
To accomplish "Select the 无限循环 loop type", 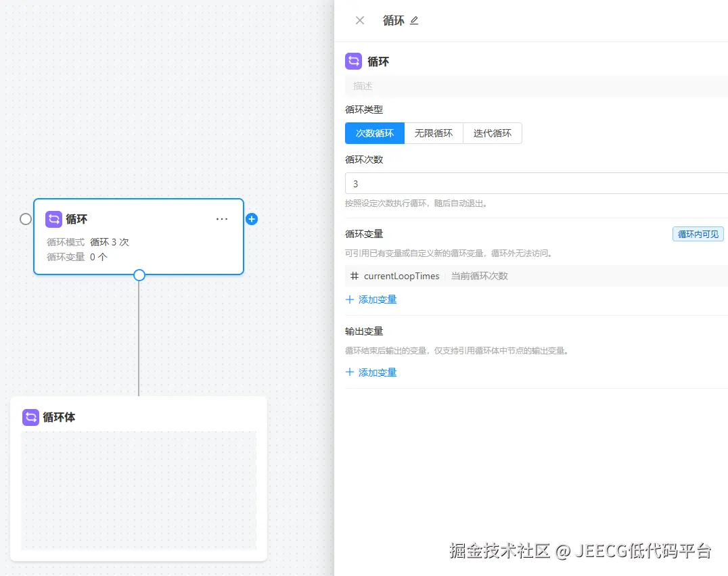I will (433, 133).
